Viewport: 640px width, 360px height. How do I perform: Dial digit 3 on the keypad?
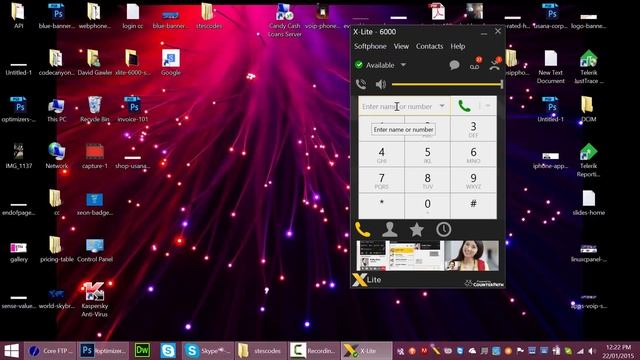click(473, 129)
